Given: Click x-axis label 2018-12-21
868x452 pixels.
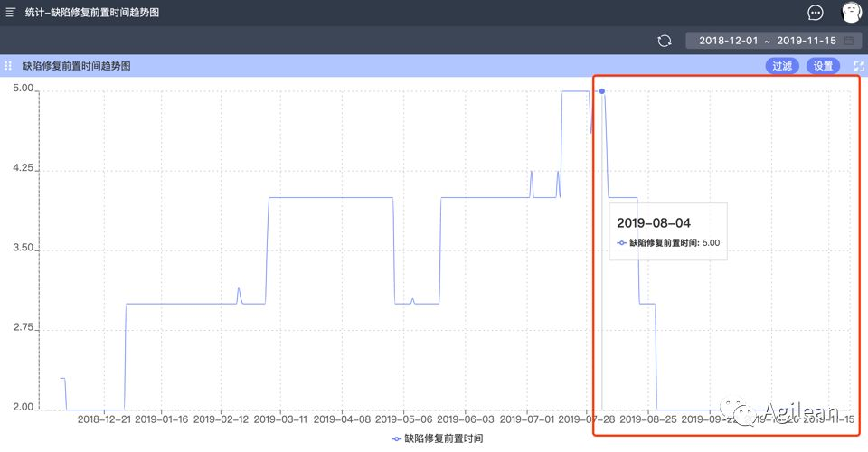Looking at the screenshot, I should (x=104, y=419).
